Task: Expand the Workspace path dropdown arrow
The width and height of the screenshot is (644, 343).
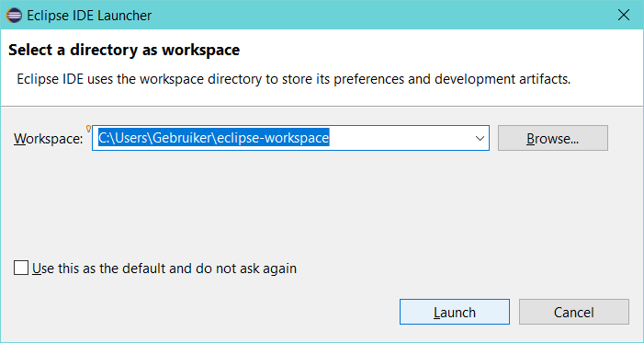Action: [x=480, y=138]
